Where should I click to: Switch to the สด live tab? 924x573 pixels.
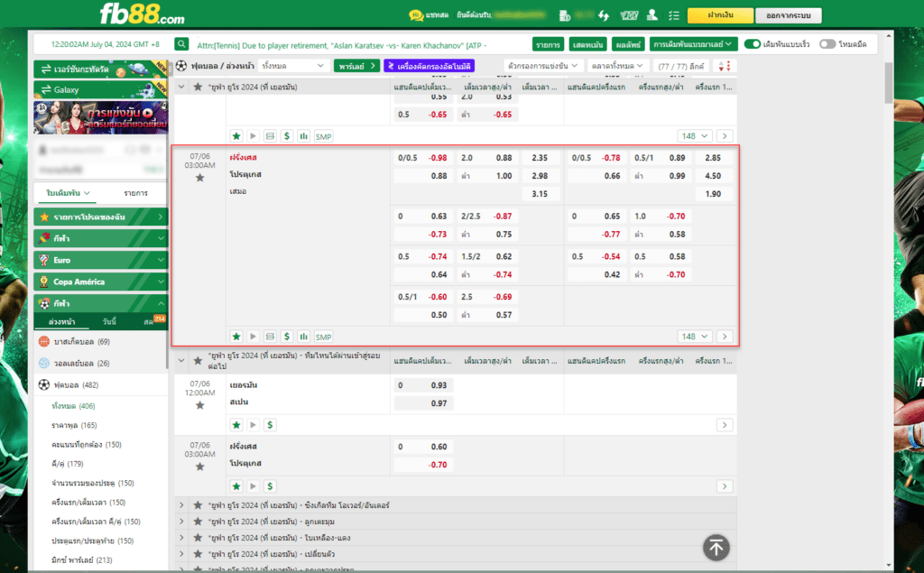pos(149,322)
